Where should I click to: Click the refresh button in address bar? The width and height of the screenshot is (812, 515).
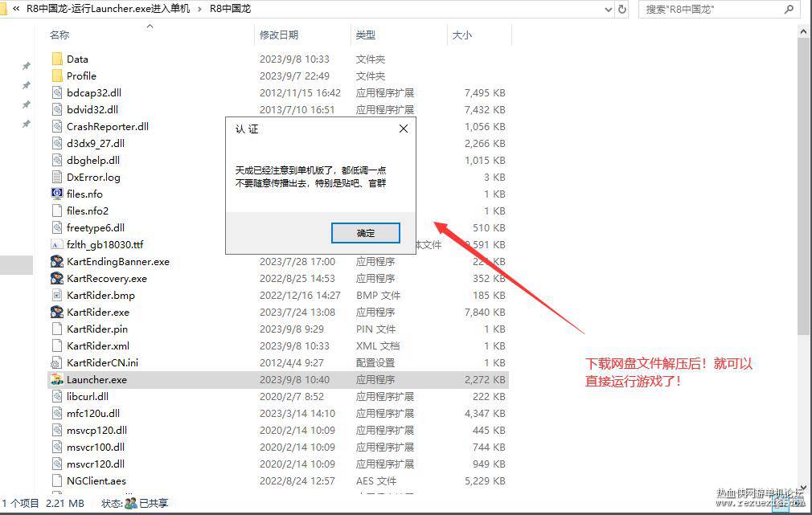click(622, 9)
